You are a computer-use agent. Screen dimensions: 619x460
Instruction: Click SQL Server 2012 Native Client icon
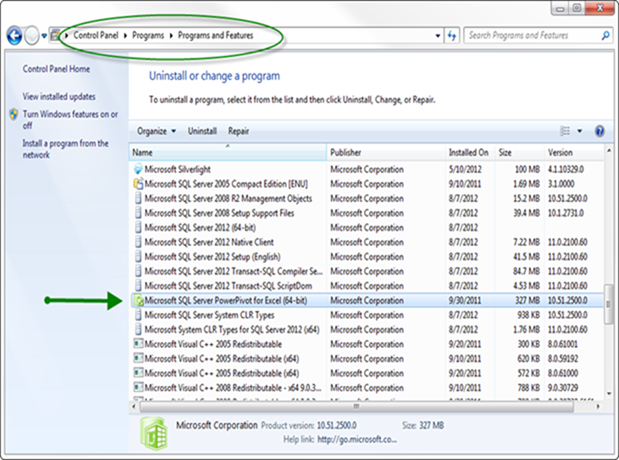point(138,242)
